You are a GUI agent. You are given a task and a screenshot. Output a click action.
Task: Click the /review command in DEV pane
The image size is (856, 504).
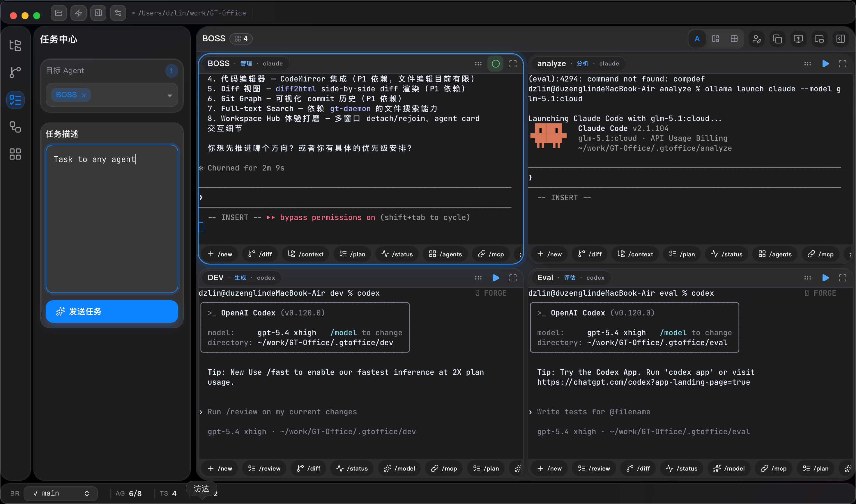pyautogui.click(x=264, y=468)
